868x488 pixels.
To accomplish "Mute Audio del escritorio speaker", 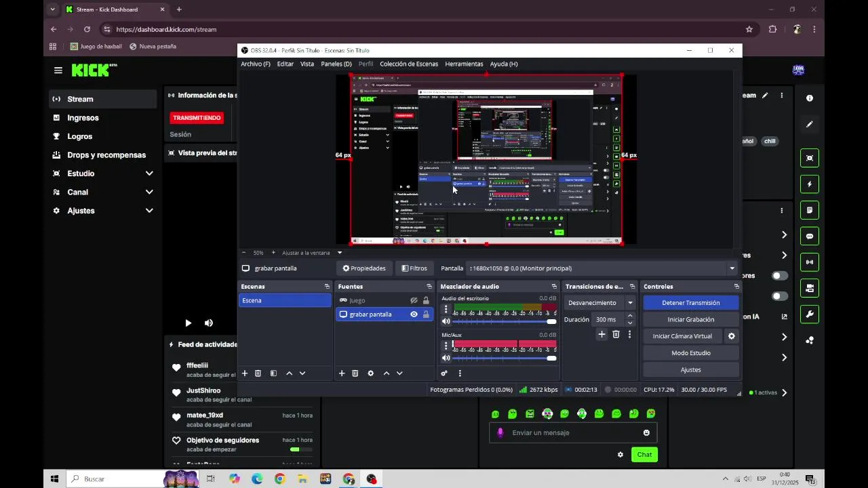I will pyautogui.click(x=446, y=321).
